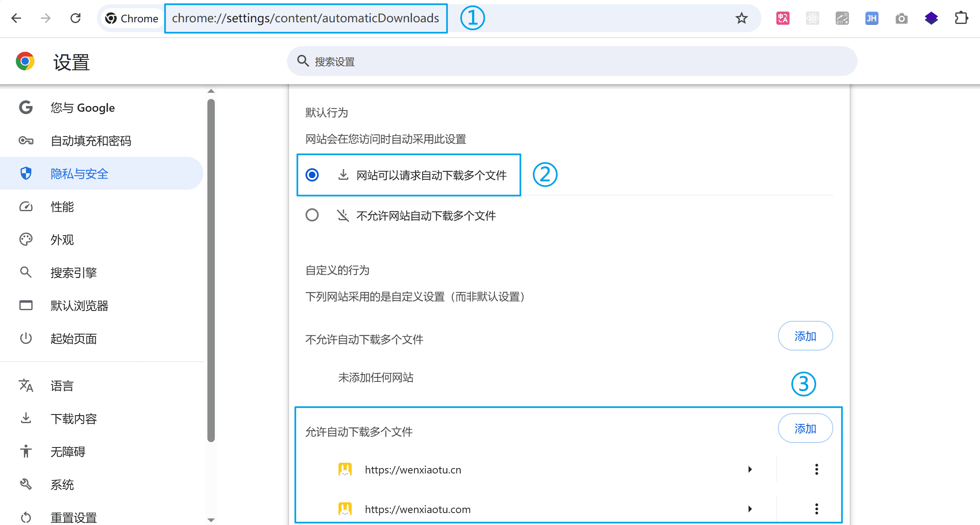The image size is (980, 525).
Task: Open 下载内容 settings section
Action: [x=74, y=419]
